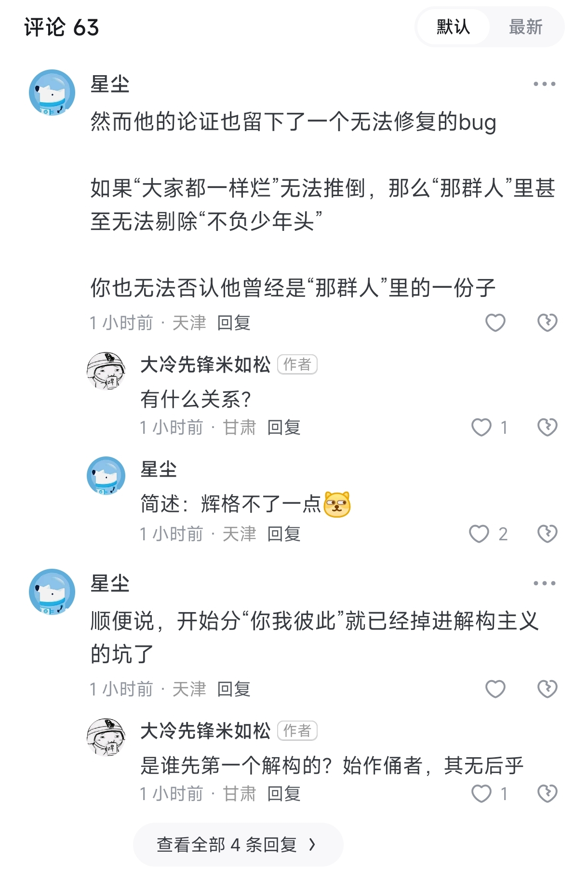Reply to 星尘's first comment from 天津
The width and height of the screenshot is (588, 883).
click(234, 323)
